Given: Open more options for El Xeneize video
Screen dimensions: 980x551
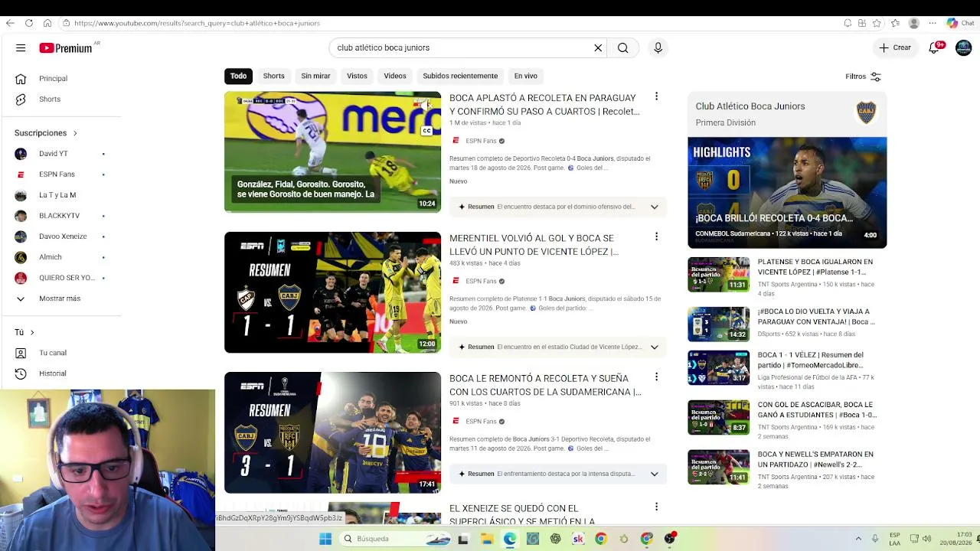Looking at the screenshot, I should tap(656, 507).
